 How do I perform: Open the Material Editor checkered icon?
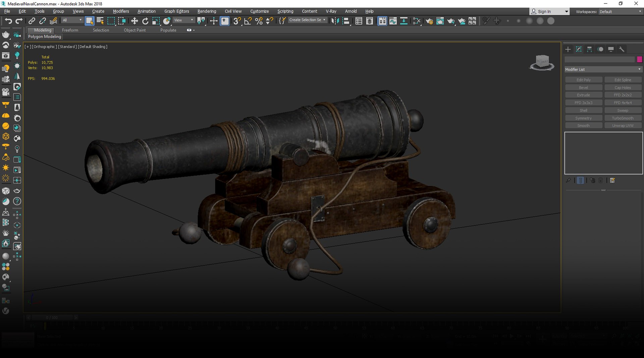417,21
